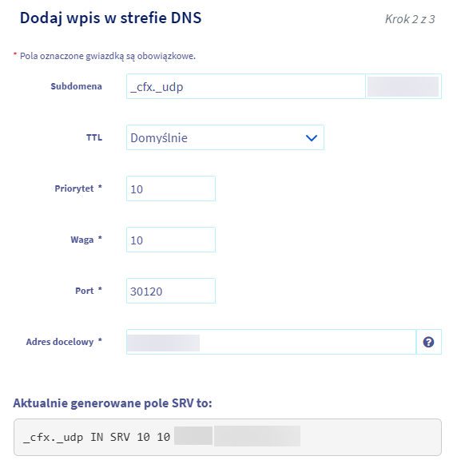Click the generated SRV record preview box
Screen dimensions: 457x476
point(228,437)
